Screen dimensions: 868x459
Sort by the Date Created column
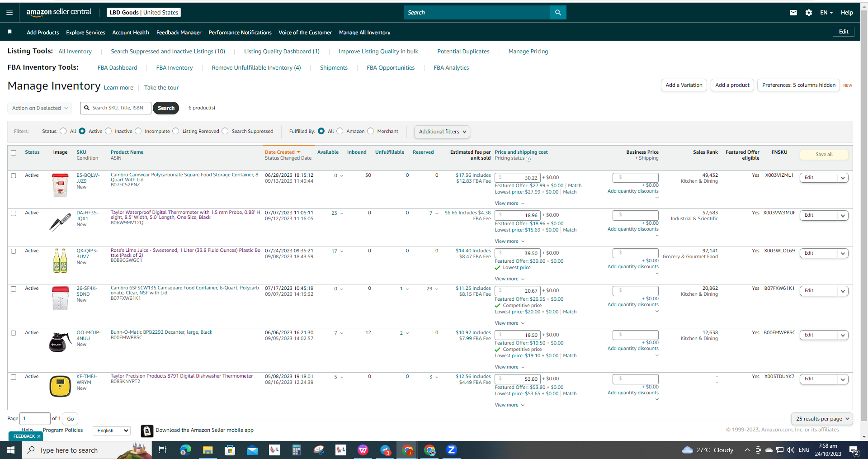point(283,152)
